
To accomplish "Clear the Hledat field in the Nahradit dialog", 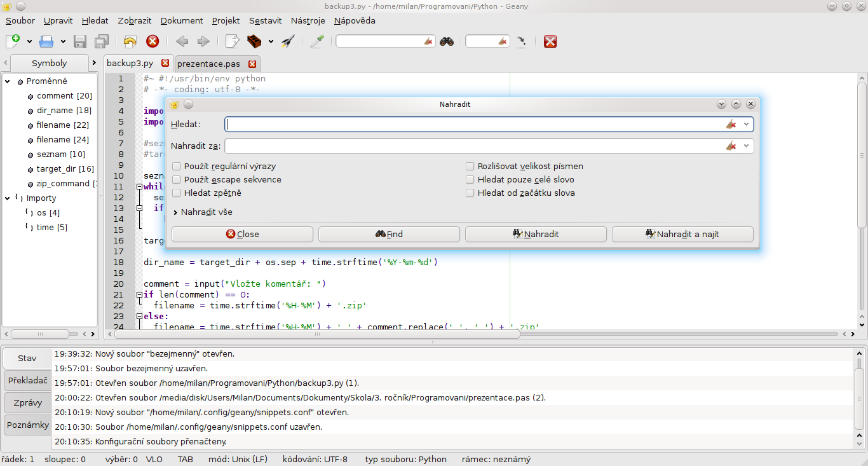I will (x=731, y=125).
